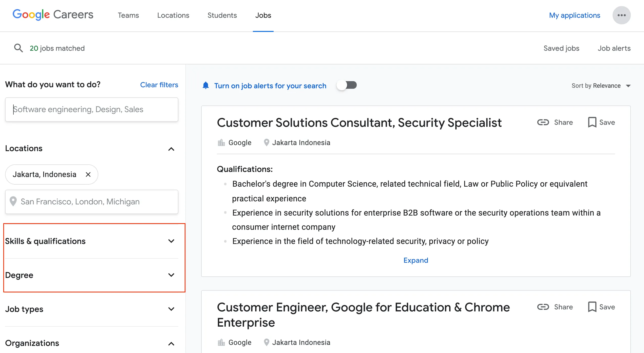Click the Google Careers logo
The height and width of the screenshot is (353, 644).
click(x=53, y=15)
